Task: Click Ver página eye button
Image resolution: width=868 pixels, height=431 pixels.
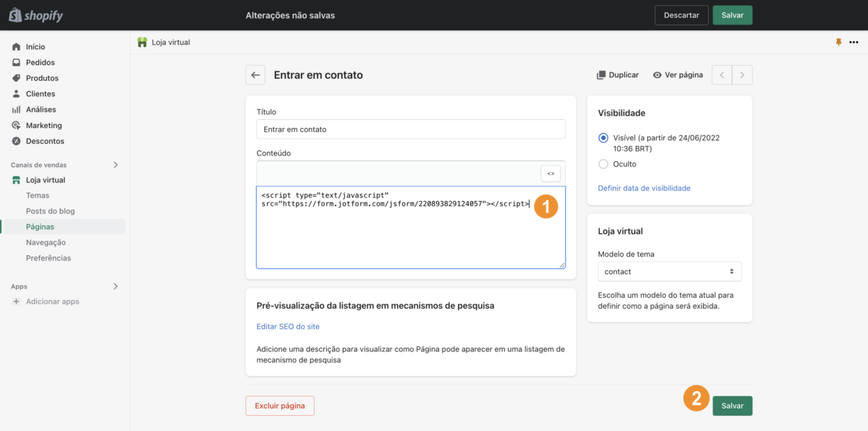Action: click(x=678, y=75)
